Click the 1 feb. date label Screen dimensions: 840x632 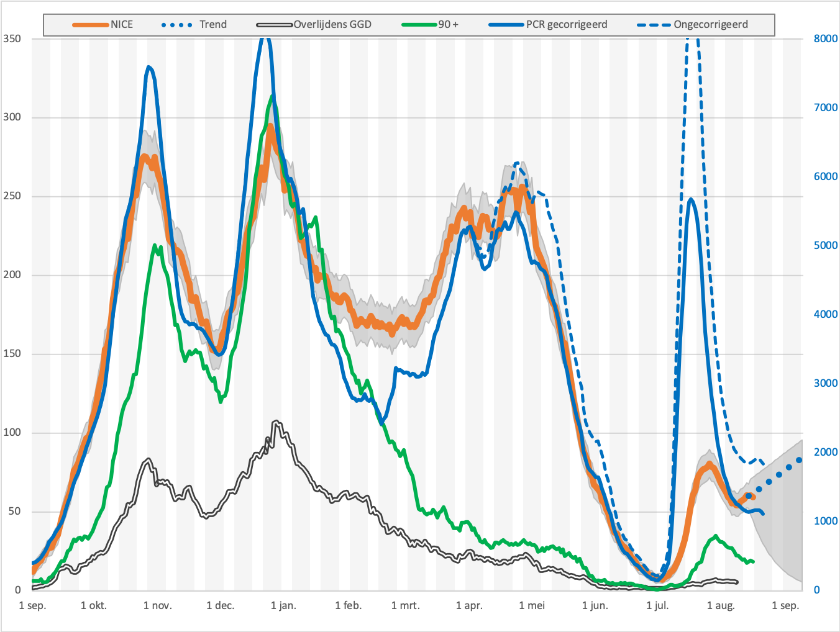[348, 606]
